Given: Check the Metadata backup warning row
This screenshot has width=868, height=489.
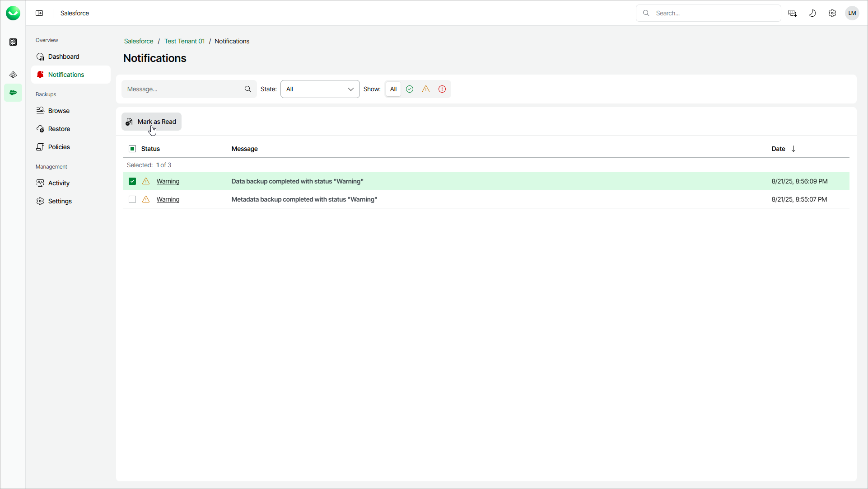Looking at the screenshot, I should pos(132,199).
